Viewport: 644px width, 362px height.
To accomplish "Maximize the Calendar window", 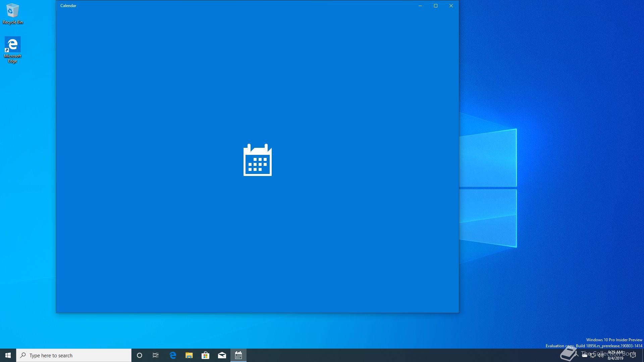I will click(x=436, y=6).
